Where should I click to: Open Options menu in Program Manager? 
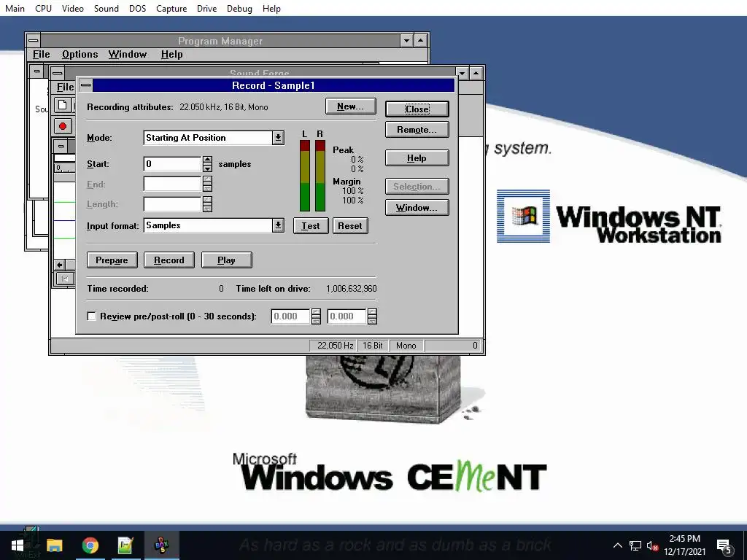tap(80, 54)
